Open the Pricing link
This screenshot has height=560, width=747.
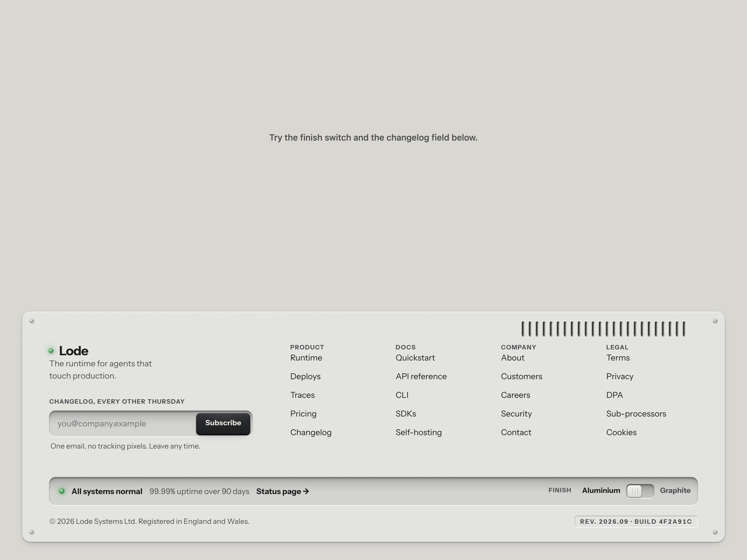303,414
